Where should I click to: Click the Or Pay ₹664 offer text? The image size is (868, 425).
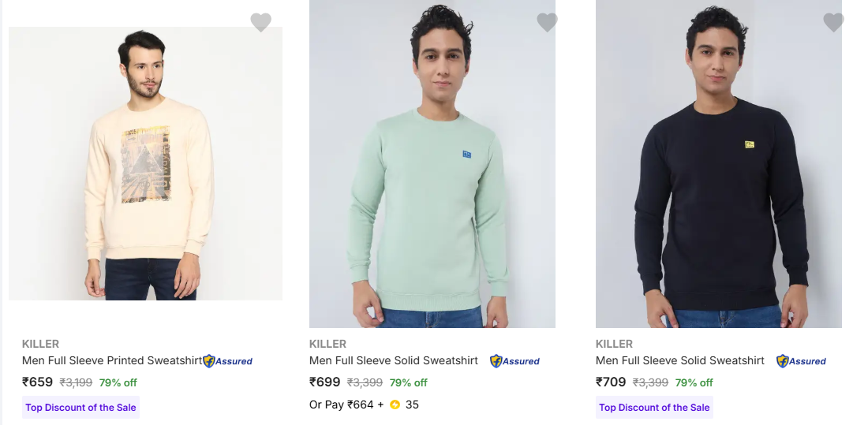(x=346, y=405)
